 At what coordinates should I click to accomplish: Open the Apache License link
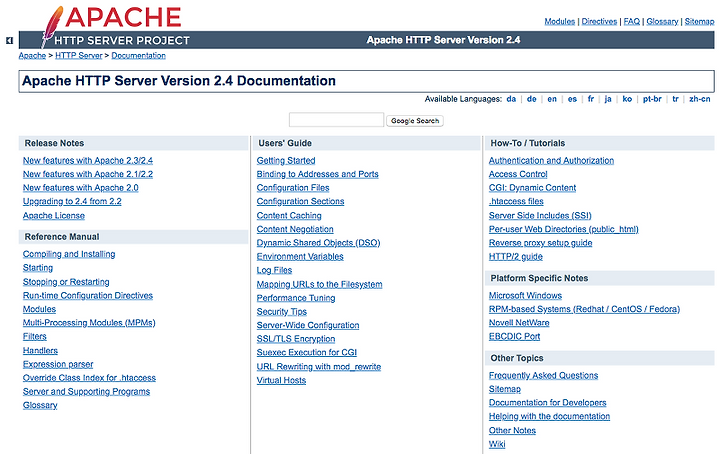pos(54,216)
